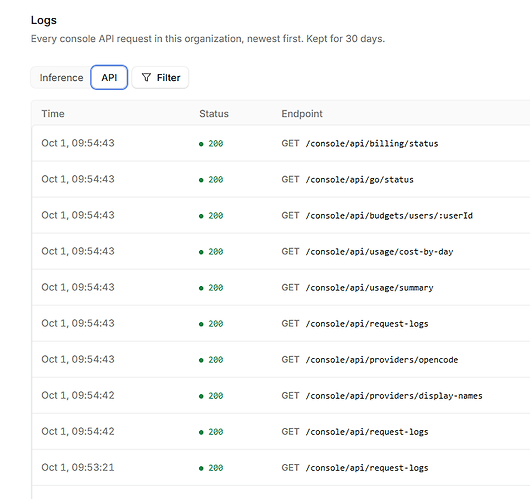Open the Filter button
This screenshot has height=499, width=530.
tap(160, 78)
